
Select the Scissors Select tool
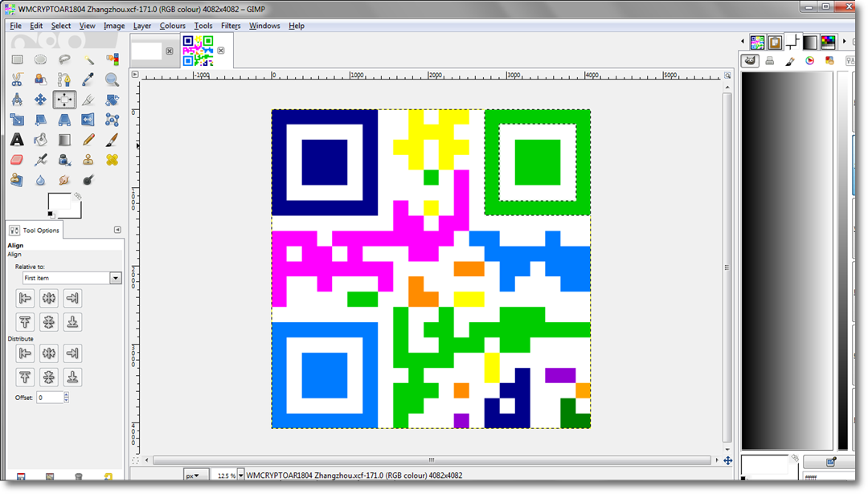coord(17,80)
